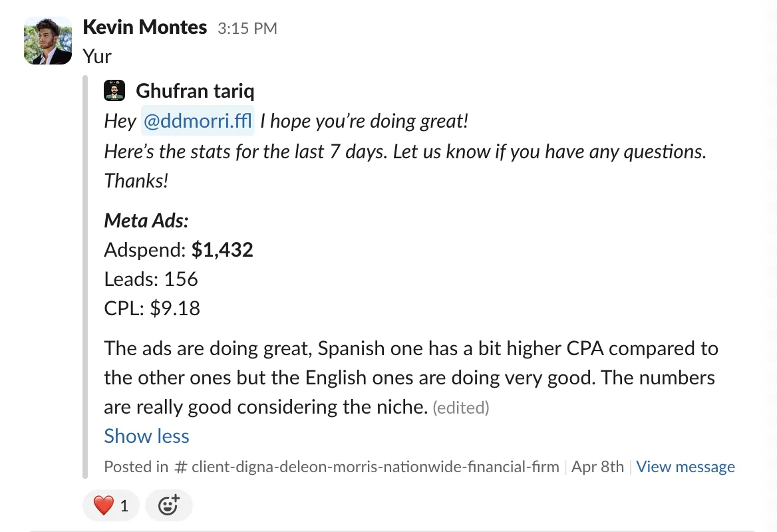Open the 3:15 PM message timestamp
This screenshot has width=777, height=532.
[247, 28]
